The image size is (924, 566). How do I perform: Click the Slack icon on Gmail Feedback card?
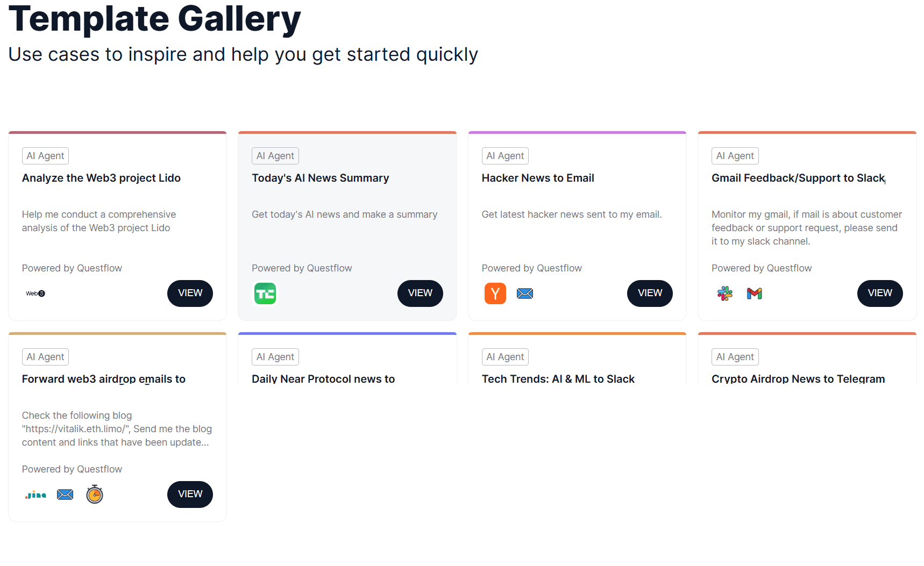[725, 293]
